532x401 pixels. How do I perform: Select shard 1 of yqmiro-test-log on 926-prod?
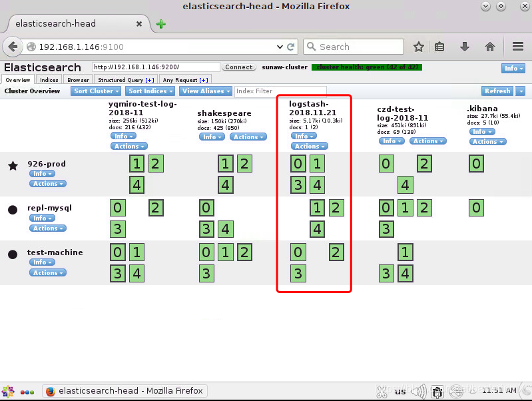point(136,164)
